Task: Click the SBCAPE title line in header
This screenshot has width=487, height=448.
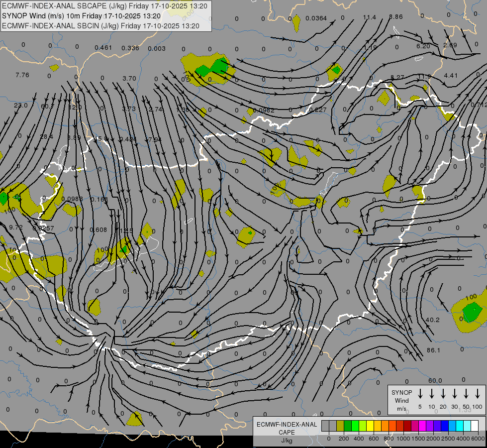Action: (x=104, y=6)
